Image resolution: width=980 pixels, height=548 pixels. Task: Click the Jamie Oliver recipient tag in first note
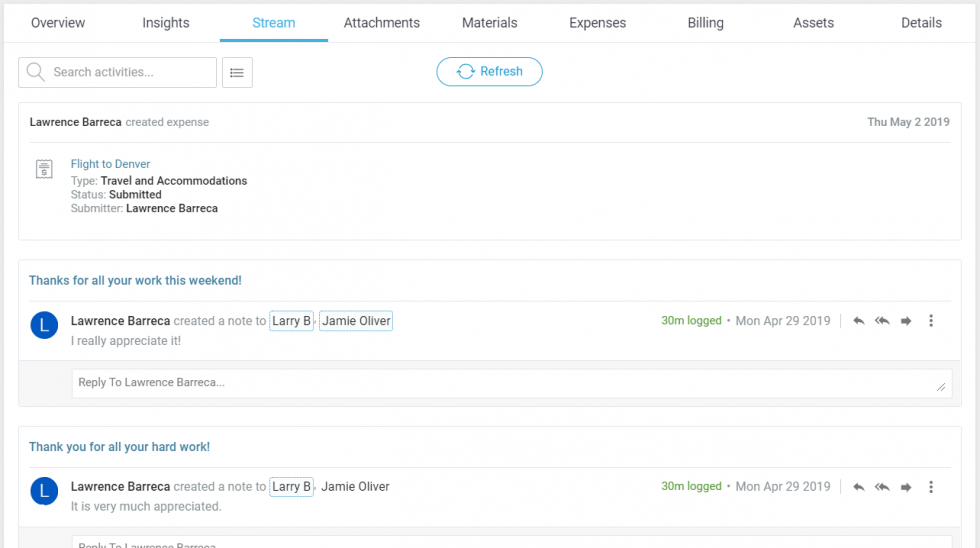[356, 321]
